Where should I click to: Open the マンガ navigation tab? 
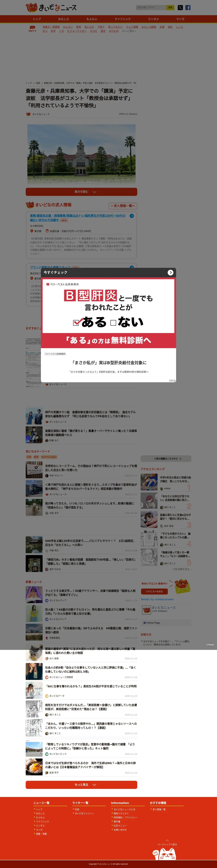coord(180,19)
